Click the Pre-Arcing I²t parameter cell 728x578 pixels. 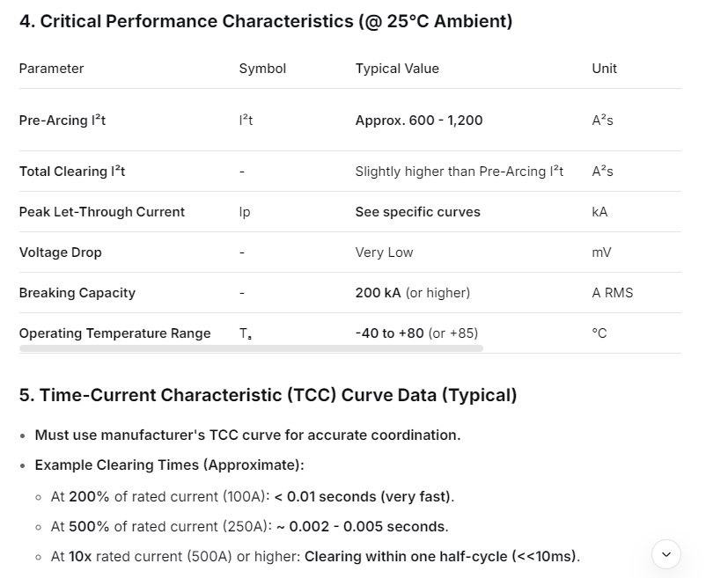[x=63, y=121]
